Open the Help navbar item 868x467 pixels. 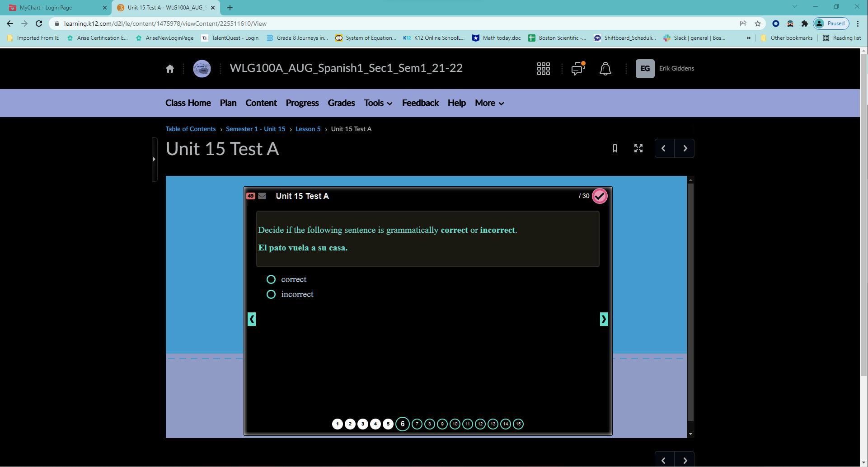click(457, 103)
